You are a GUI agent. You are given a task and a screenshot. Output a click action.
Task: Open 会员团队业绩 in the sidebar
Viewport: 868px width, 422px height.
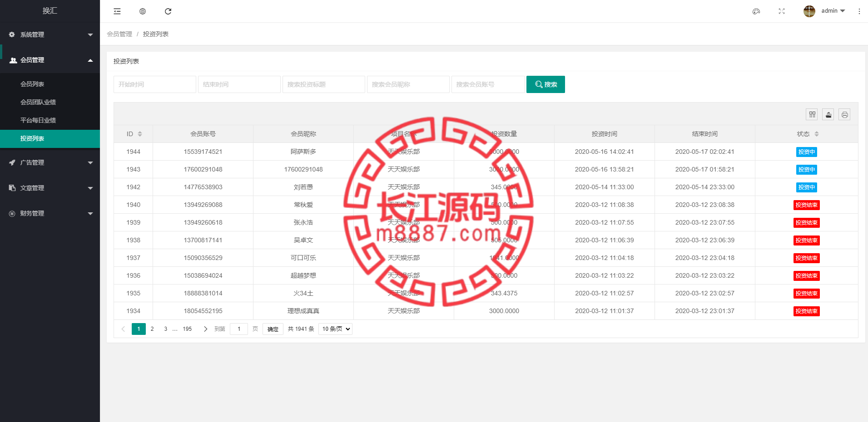(50, 102)
